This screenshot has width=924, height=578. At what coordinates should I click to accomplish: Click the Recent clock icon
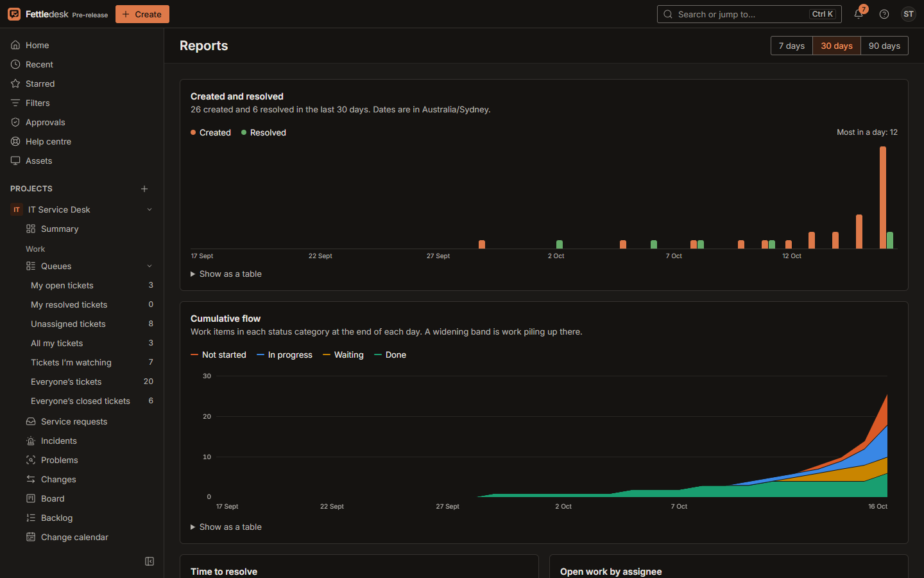tap(15, 64)
